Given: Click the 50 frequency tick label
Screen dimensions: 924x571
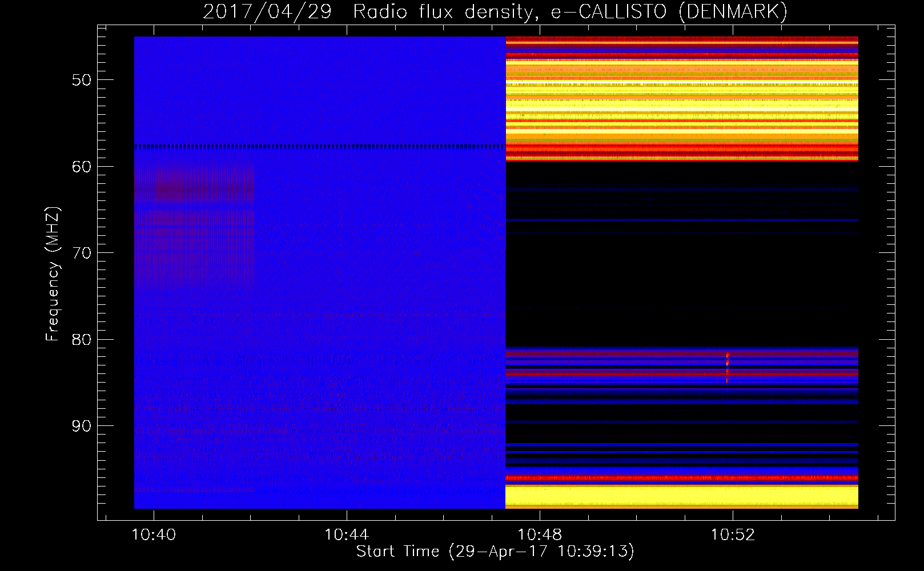Looking at the screenshot, I should 82,80.
